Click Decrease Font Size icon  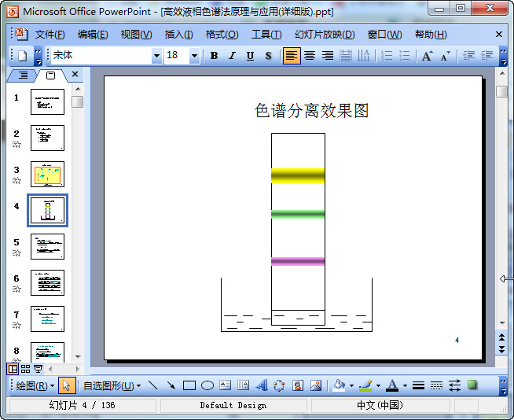(446, 56)
